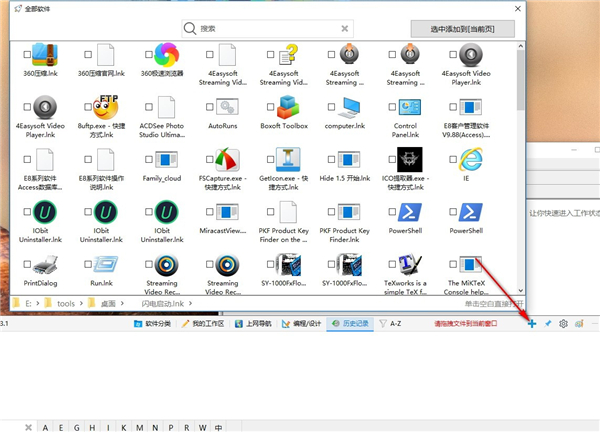The height and width of the screenshot is (432, 600).
Task: Tick the 360压缩官网.lnk checkbox
Action: tap(88, 55)
